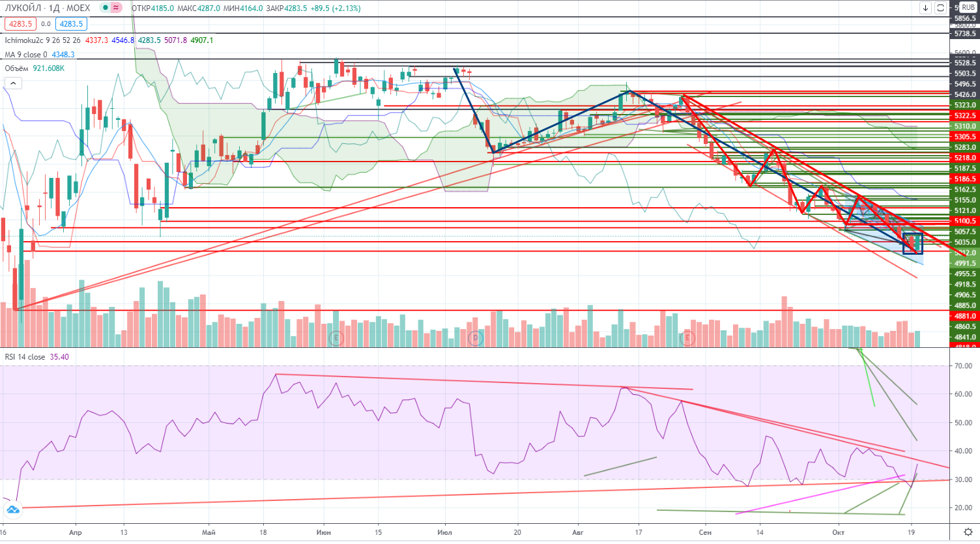Select the RSI 14 close indicator legend
980x544 pixels.
pos(25,357)
